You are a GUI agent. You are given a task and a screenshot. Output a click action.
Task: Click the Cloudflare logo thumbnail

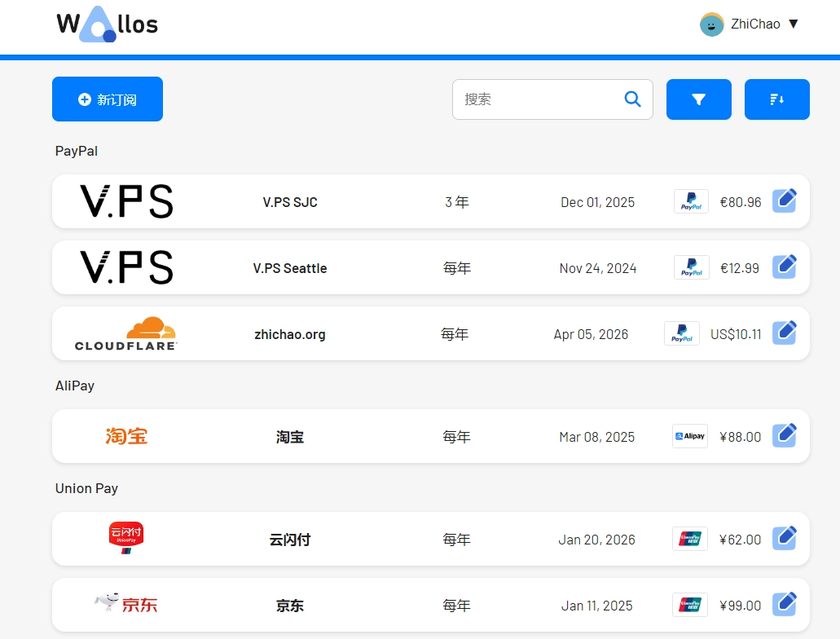(126, 333)
